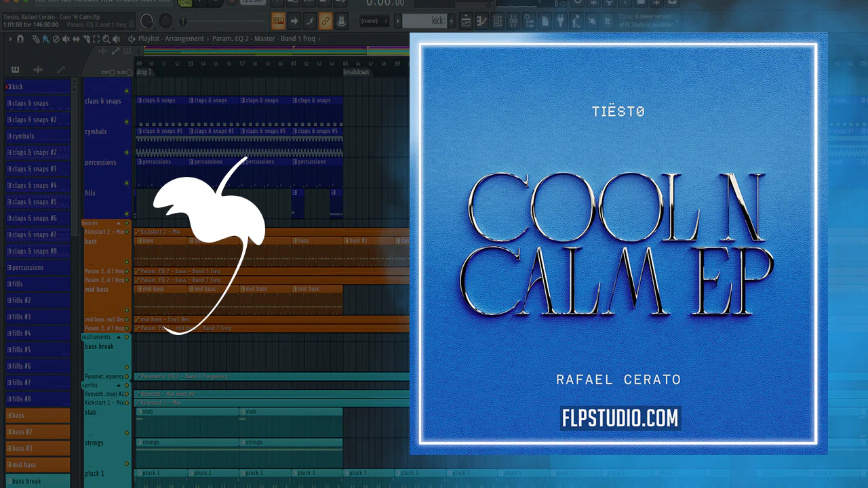868x488 pixels.
Task: Select the Slip tool in playlist toolbar
Action: (x=76, y=39)
